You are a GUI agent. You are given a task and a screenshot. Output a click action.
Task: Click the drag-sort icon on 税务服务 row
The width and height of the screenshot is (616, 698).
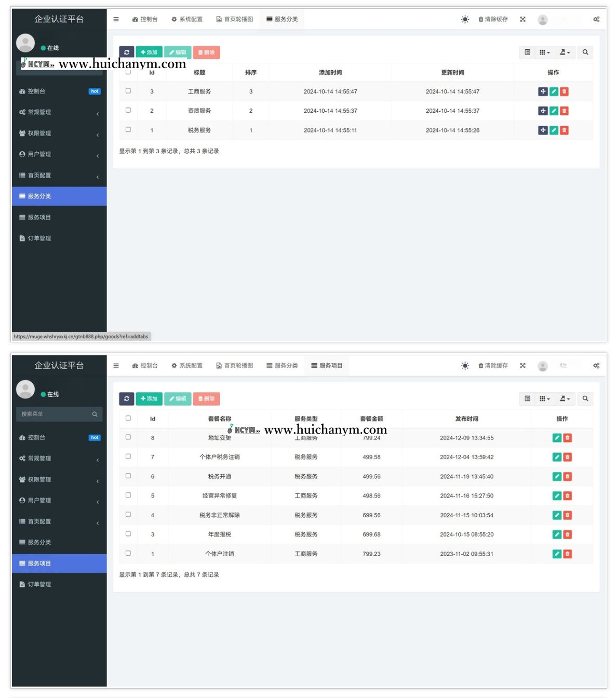[x=543, y=130]
